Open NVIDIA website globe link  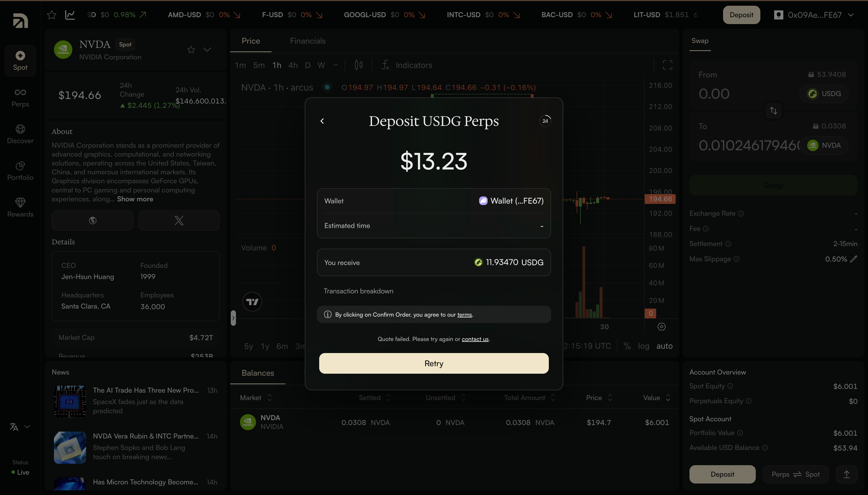coord(92,221)
